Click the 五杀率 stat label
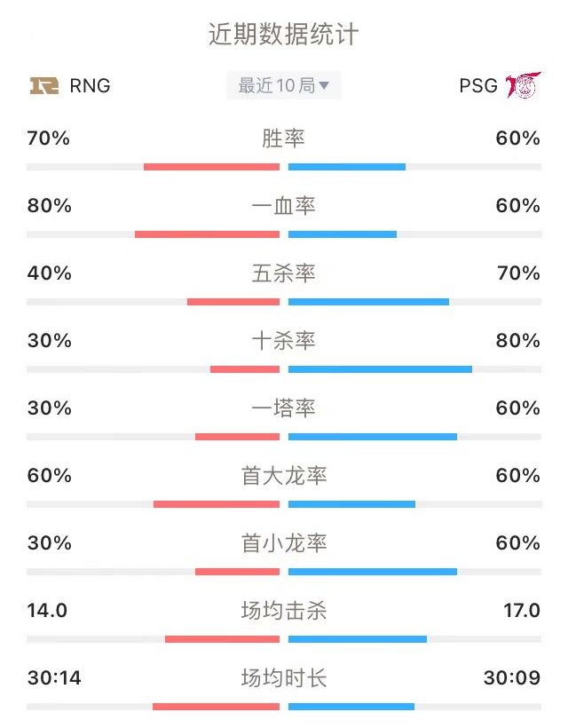Screen dimensions: 568x728 (283, 273)
